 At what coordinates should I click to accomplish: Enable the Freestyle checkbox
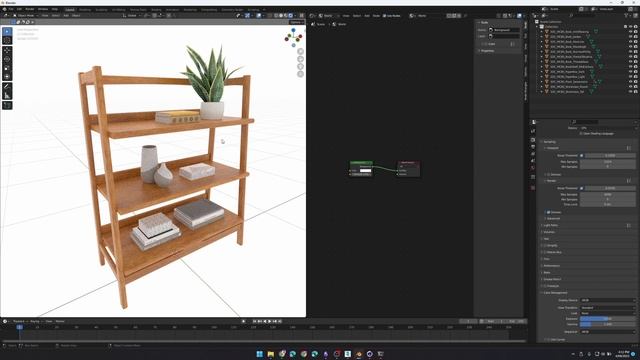click(x=545, y=286)
